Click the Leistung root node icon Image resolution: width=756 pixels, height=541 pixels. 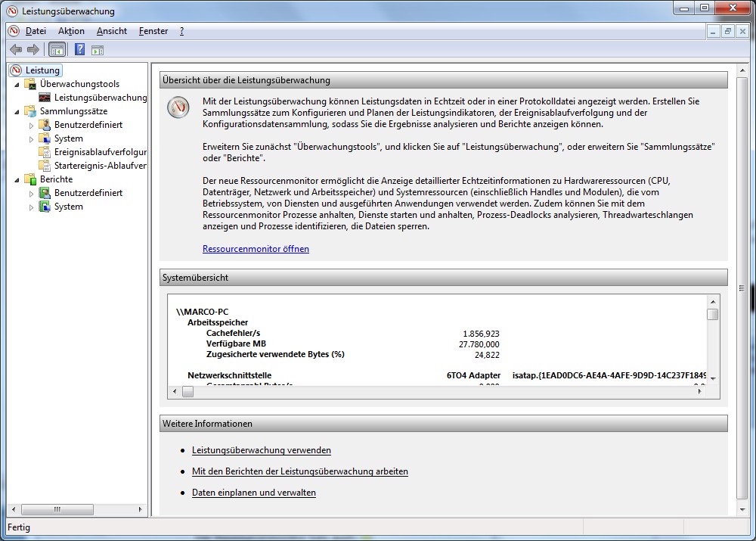tap(17, 70)
